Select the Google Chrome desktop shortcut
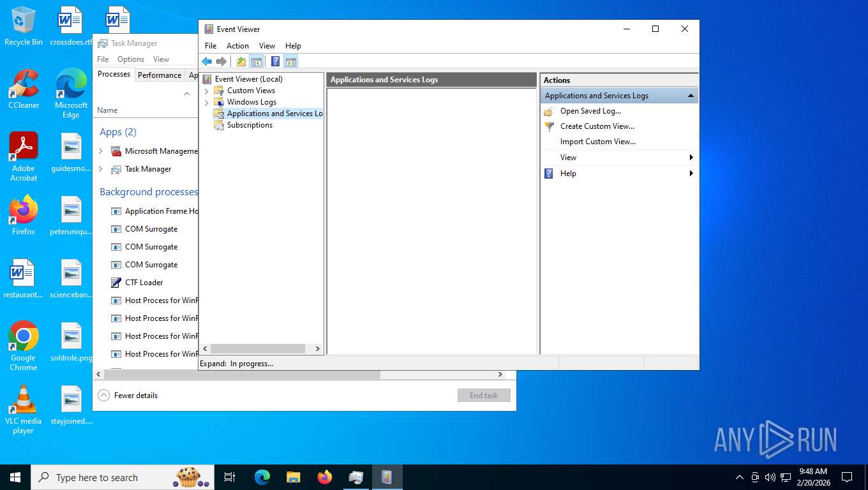This screenshot has width=868, height=490. tap(24, 346)
